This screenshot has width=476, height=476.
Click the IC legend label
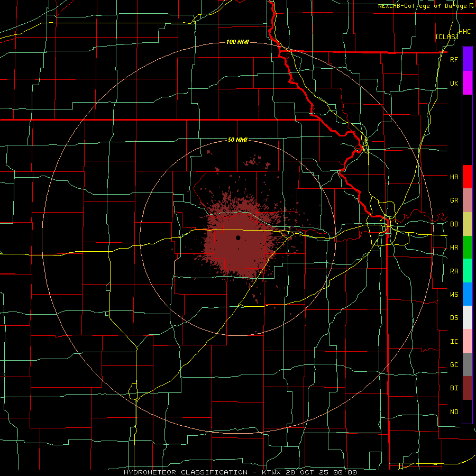tap(454, 342)
